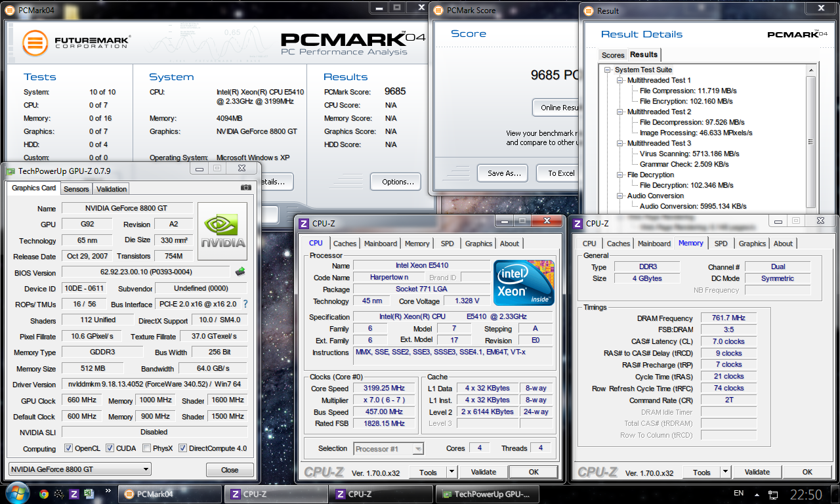Switch to TechPowerUp GPU-Z taskbar button

point(488,494)
